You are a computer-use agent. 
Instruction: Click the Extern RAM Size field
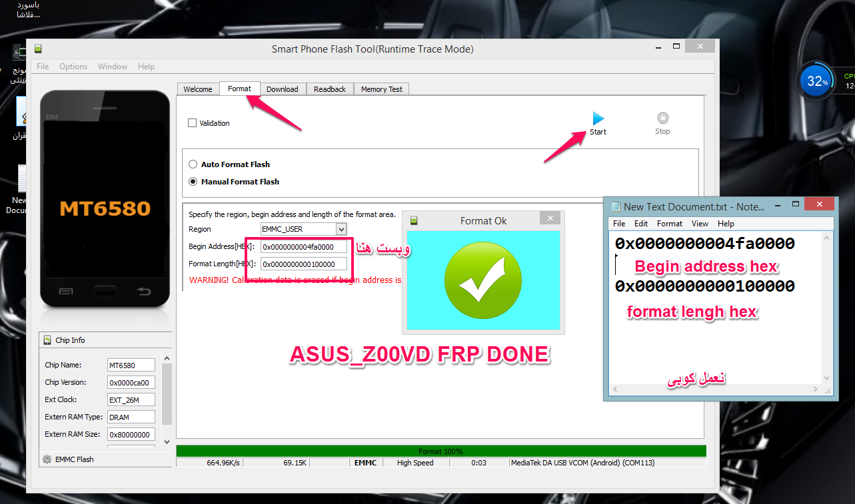point(131,434)
